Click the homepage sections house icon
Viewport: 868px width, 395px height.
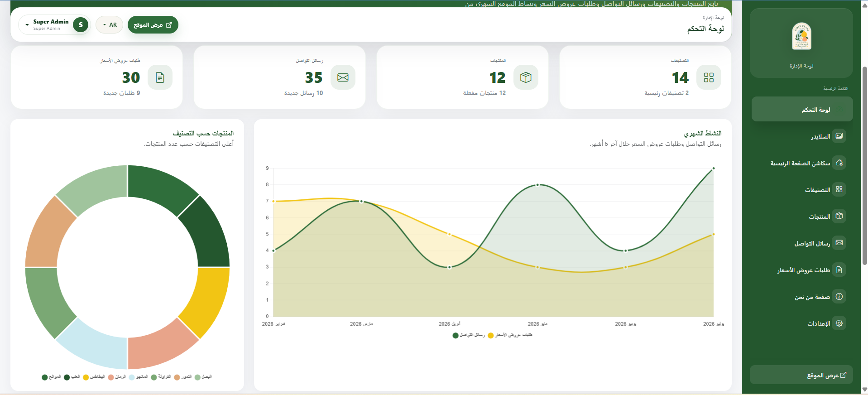(x=839, y=163)
